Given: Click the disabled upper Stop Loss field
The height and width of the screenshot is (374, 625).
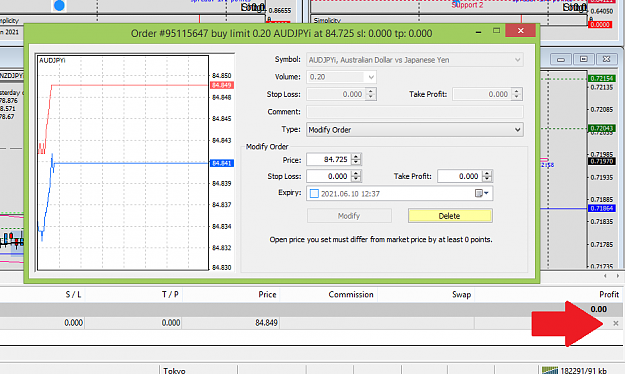Looking at the screenshot, I should tap(336, 94).
